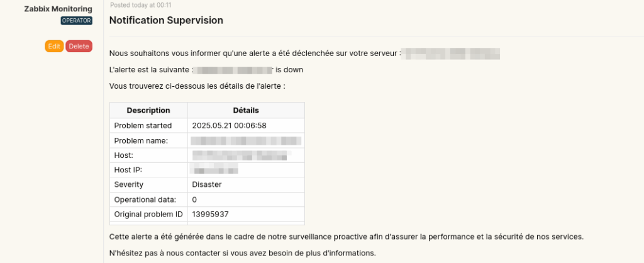Open the Zabbix Monitoring author profile
644x263 pixels.
(x=58, y=9)
